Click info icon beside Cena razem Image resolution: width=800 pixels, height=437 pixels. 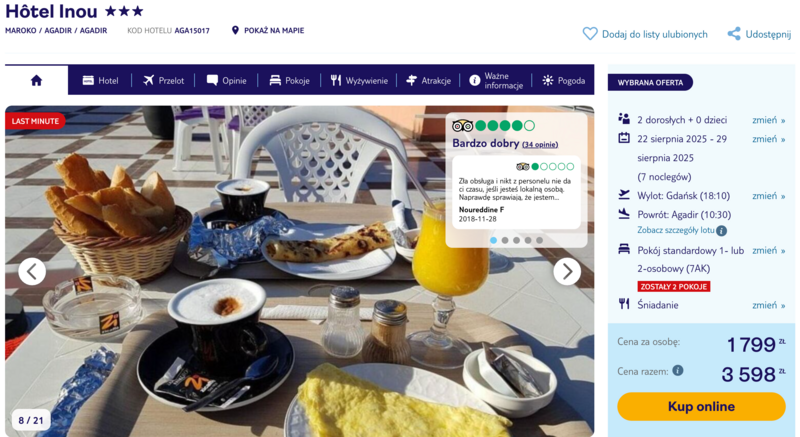click(678, 371)
